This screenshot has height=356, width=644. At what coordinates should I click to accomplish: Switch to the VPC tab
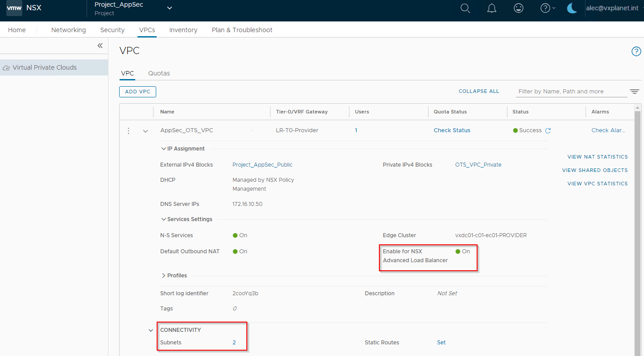point(128,73)
